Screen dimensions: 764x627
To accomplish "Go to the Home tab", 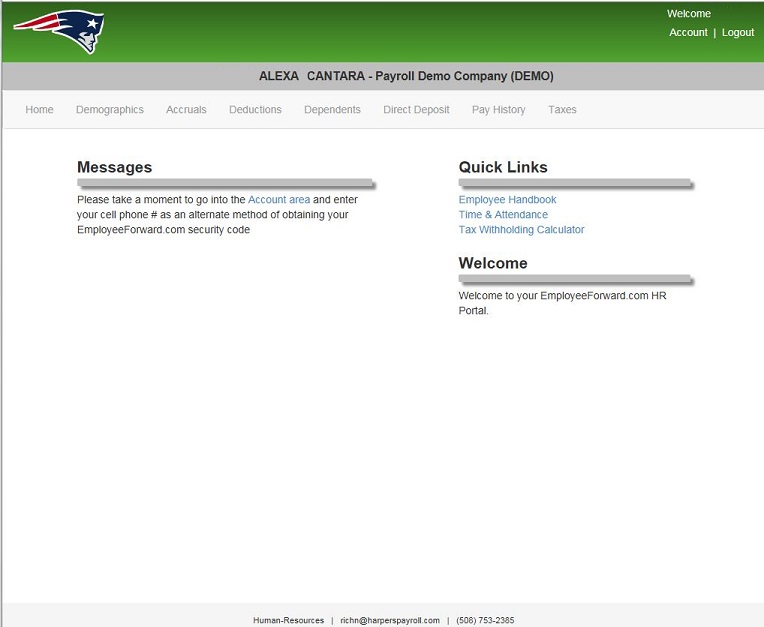I will point(40,110).
